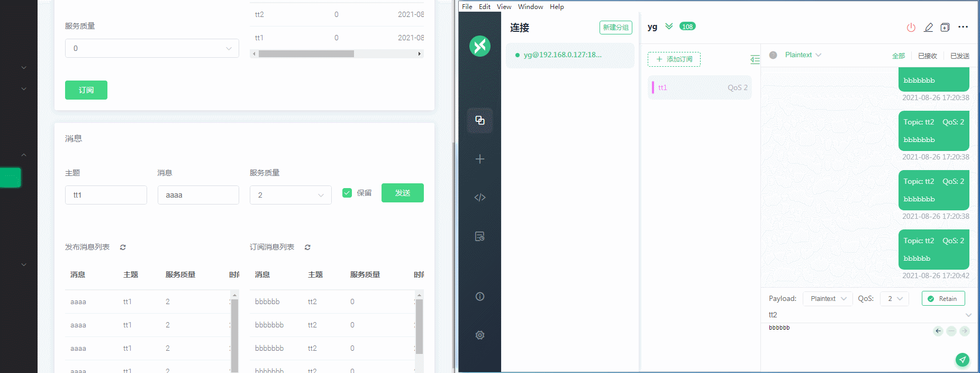Open the Payload Plaintext dropdown

828,298
